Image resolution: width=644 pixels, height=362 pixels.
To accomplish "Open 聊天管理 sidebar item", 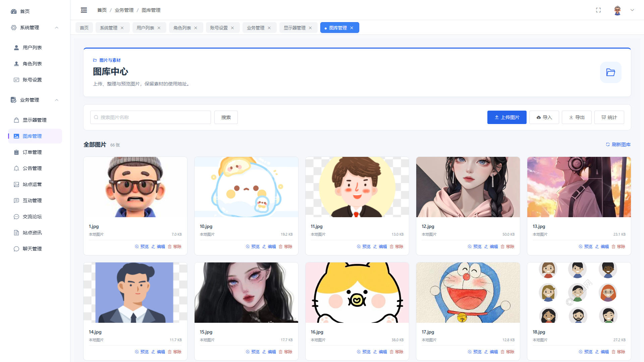I will pos(35,249).
